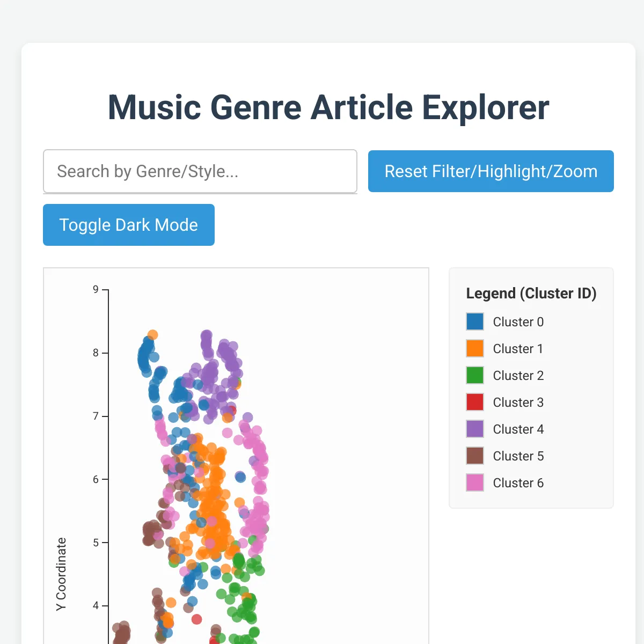The height and width of the screenshot is (644, 644).
Task: Click the green Cluster 2 legend swatch
Action: click(x=474, y=375)
